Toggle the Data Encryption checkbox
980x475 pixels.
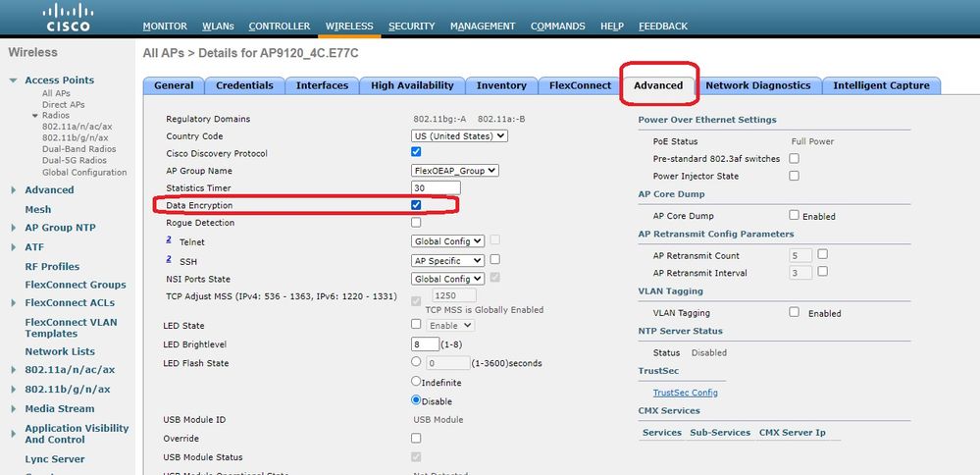pyautogui.click(x=416, y=205)
